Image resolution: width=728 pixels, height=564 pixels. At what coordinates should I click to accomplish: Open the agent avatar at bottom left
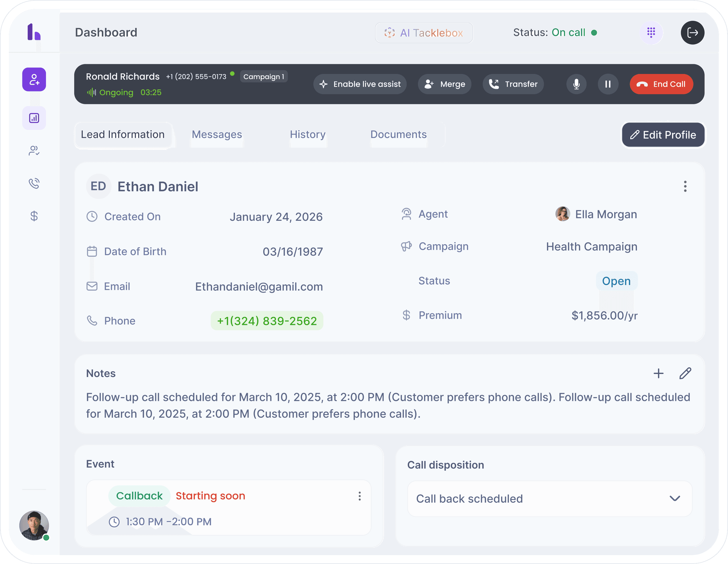coord(34,526)
